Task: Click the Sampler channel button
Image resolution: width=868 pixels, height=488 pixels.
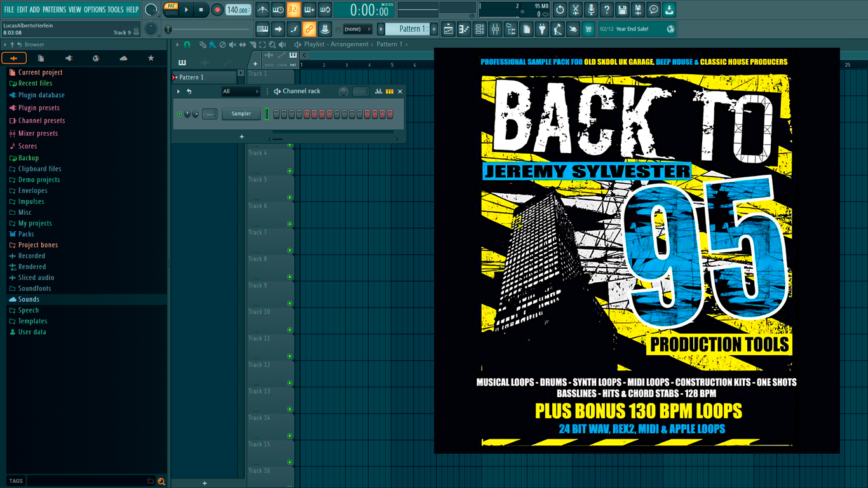Action: pyautogui.click(x=241, y=114)
